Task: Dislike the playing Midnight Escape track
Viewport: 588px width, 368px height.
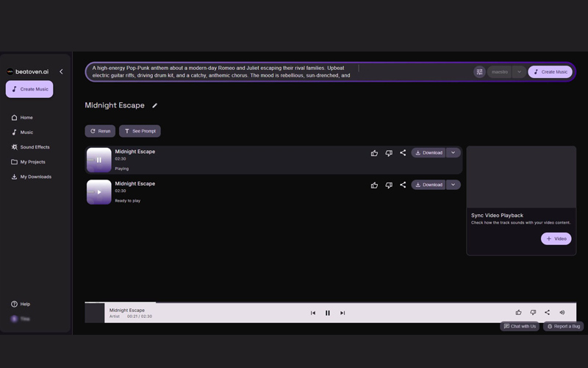Action: pyautogui.click(x=389, y=153)
